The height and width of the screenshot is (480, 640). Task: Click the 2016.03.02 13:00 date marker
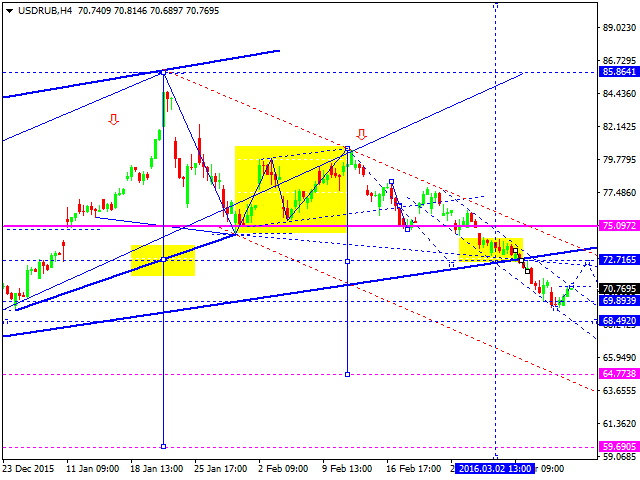tap(496, 467)
